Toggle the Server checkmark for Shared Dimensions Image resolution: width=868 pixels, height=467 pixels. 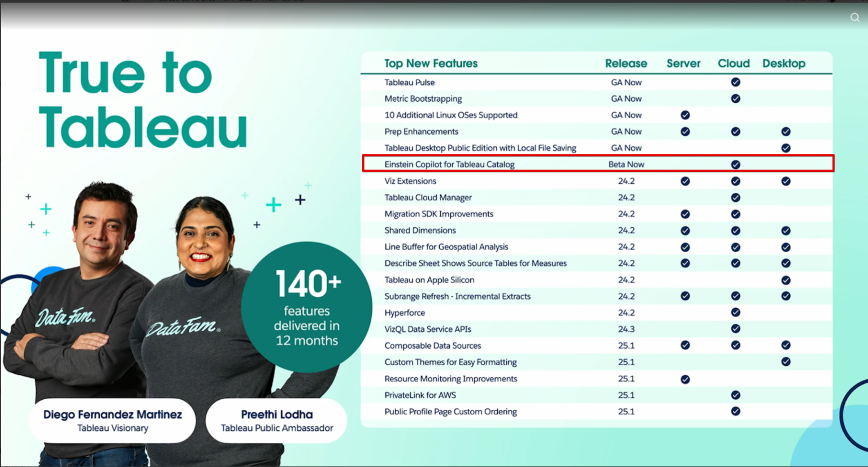[684, 230]
